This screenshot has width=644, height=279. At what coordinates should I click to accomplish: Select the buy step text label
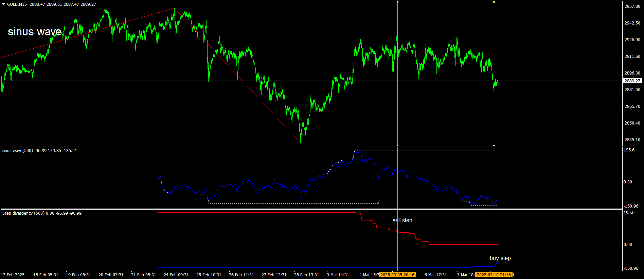click(500, 258)
